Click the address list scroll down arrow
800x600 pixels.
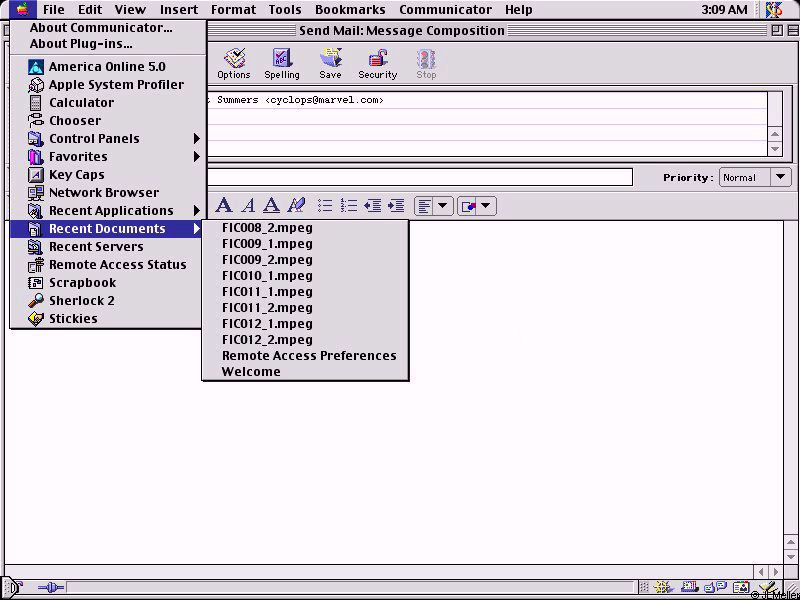click(775, 149)
